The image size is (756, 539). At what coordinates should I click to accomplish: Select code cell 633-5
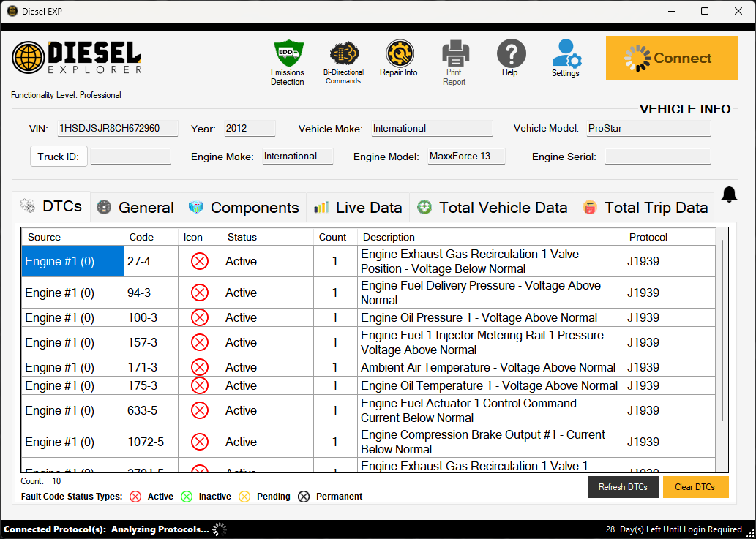[151, 410]
